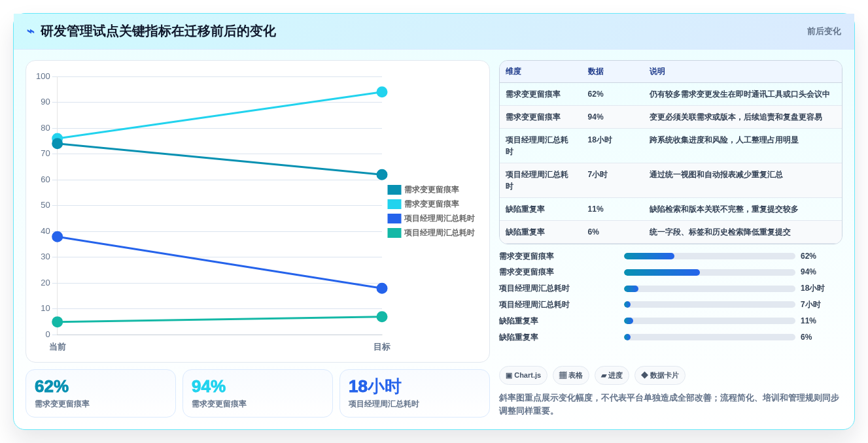Click the progress bar showing 94%

pyautogui.click(x=710, y=272)
